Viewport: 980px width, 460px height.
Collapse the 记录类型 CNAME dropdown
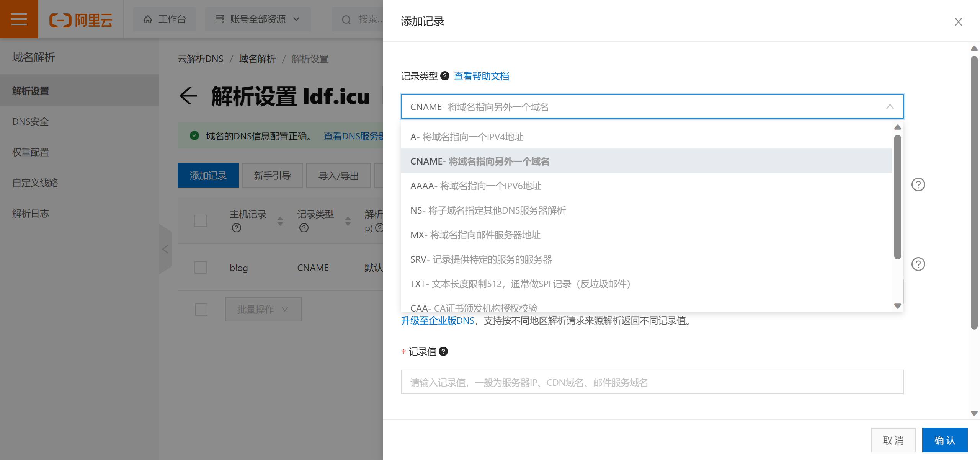click(890, 107)
